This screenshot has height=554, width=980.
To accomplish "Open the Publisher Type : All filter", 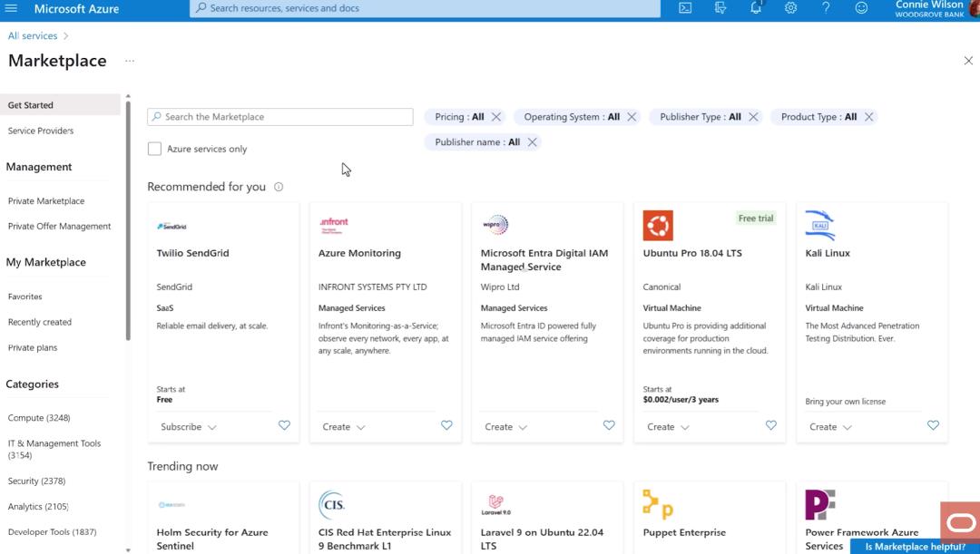I will click(x=700, y=117).
